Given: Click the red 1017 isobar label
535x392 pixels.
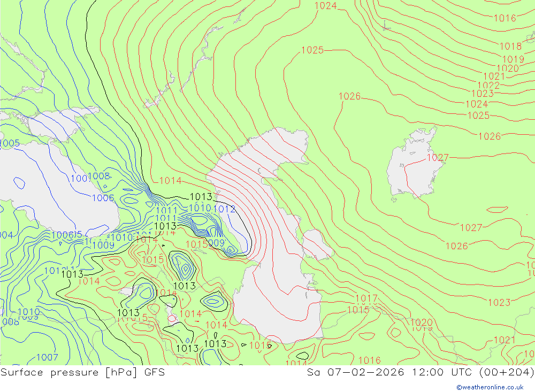Looking at the screenshot, I should pos(366,298).
